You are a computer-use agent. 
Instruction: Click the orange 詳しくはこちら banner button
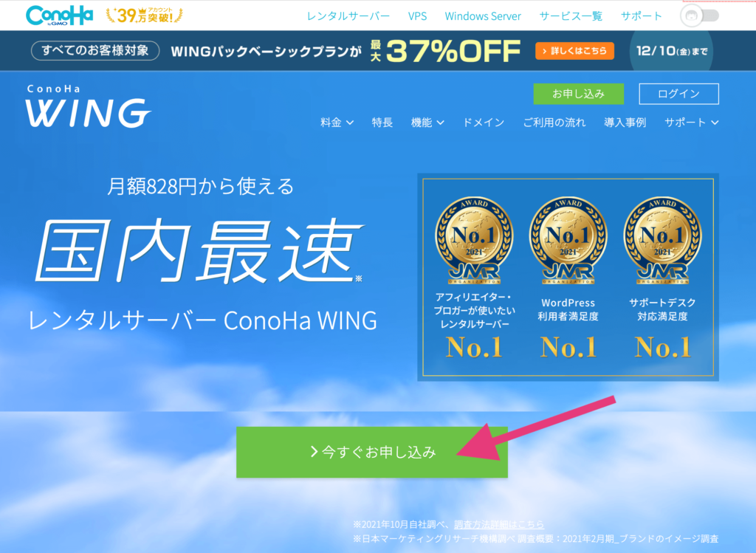[574, 51]
